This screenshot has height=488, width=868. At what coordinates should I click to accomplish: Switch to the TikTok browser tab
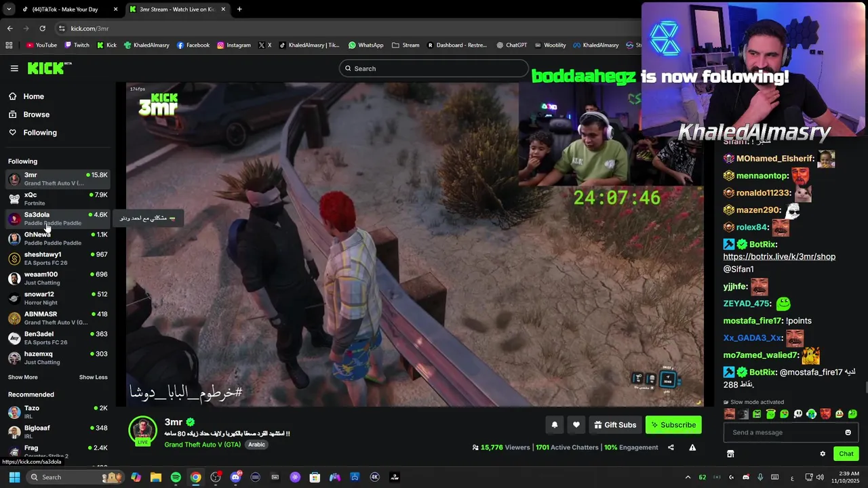[x=64, y=9]
